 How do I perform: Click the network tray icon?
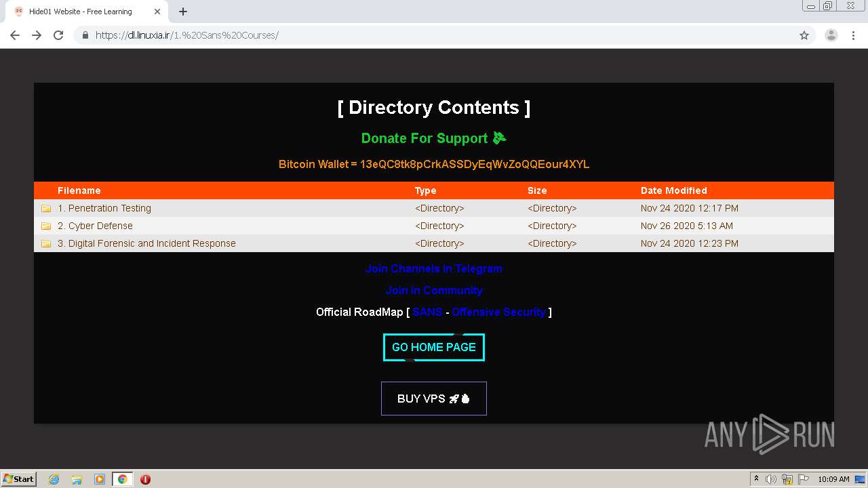point(787,479)
